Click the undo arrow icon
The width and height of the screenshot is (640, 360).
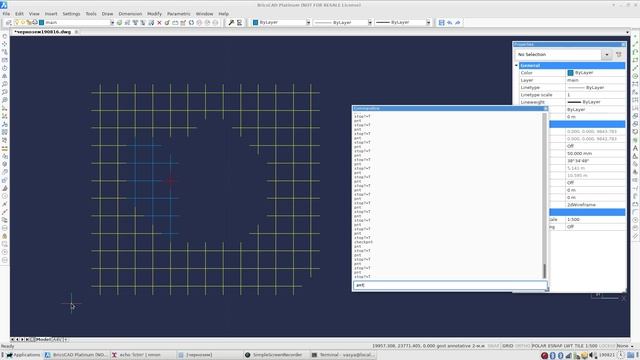click(x=449, y=23)
